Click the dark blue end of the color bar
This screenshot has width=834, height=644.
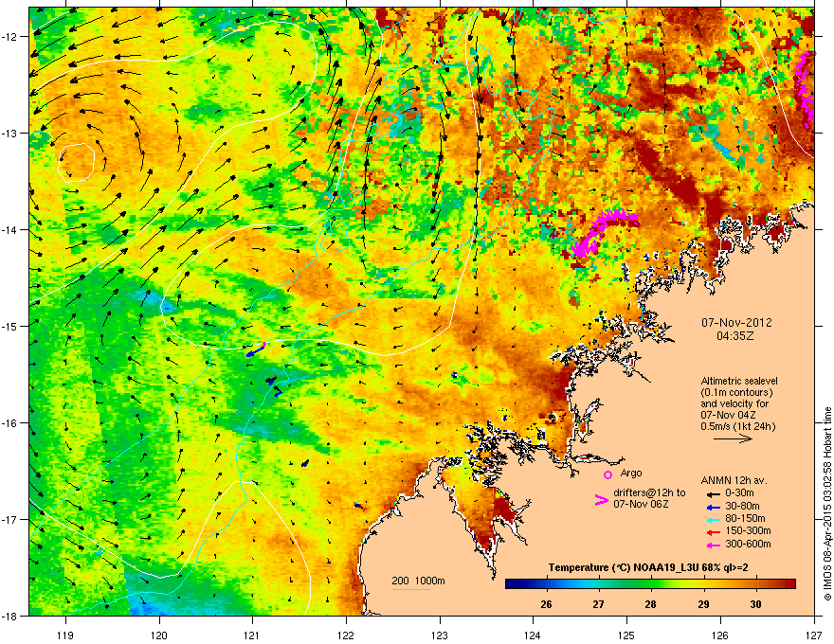(512, 584)
